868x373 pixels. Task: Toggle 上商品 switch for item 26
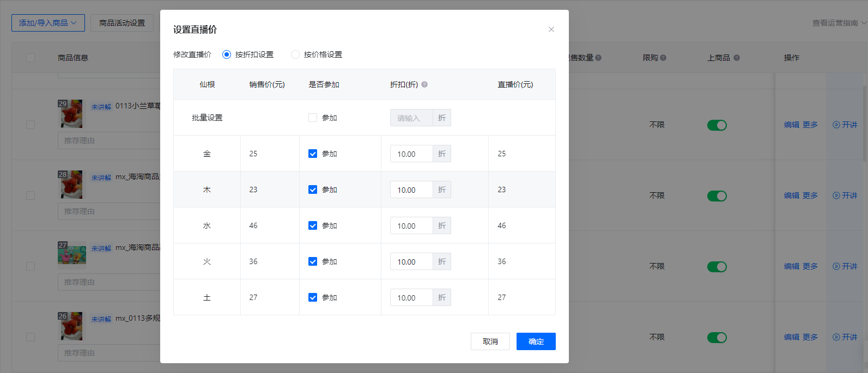coord(717,338)
